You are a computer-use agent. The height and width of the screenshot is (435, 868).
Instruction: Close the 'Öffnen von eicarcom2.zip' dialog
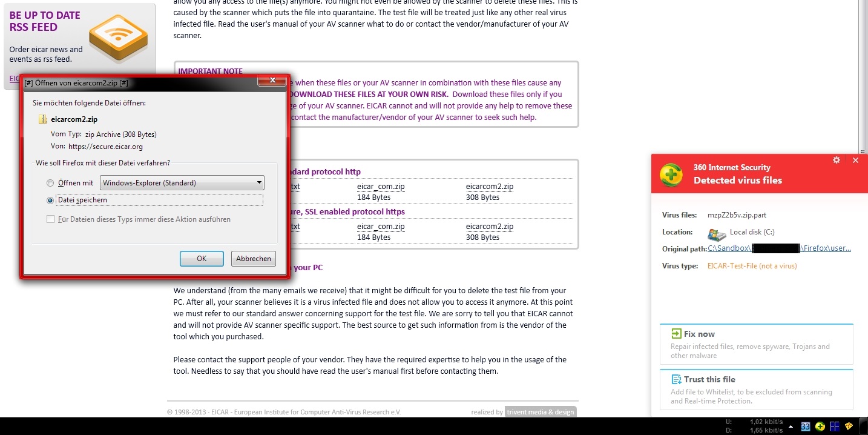point(272,81)
